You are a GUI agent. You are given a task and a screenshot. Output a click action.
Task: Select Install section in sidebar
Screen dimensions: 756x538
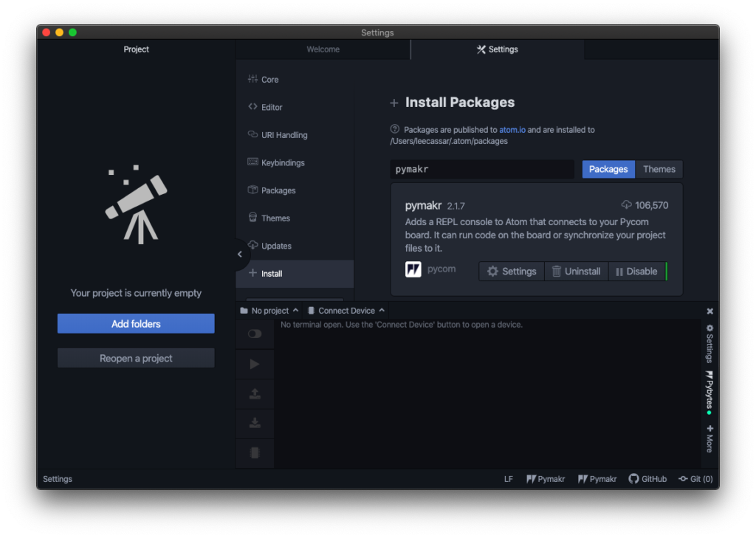(295, 273)
